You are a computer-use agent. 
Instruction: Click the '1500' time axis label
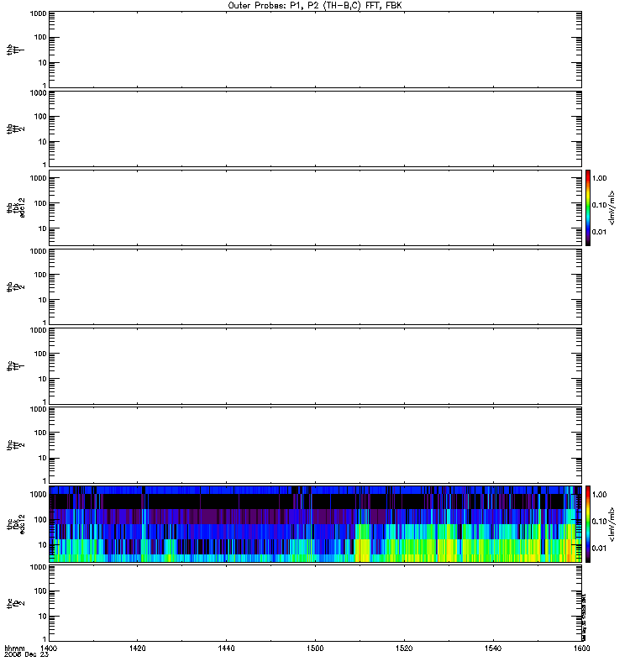(315, 648)
